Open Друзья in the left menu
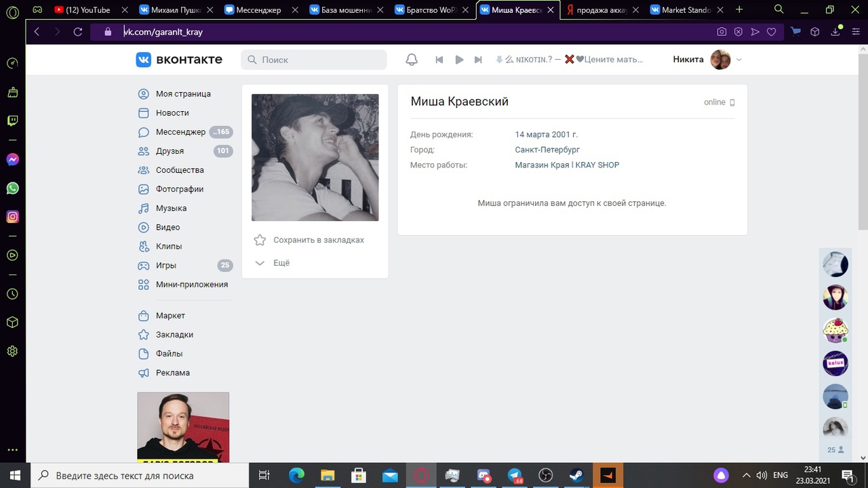 170,151
